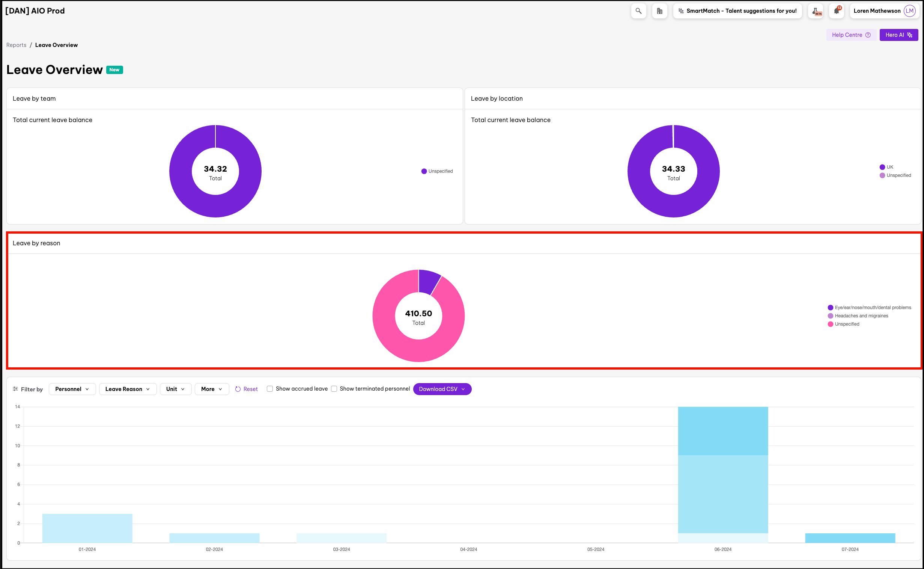Open the notifications bell

pyautogui.click(x=836, y=11)
